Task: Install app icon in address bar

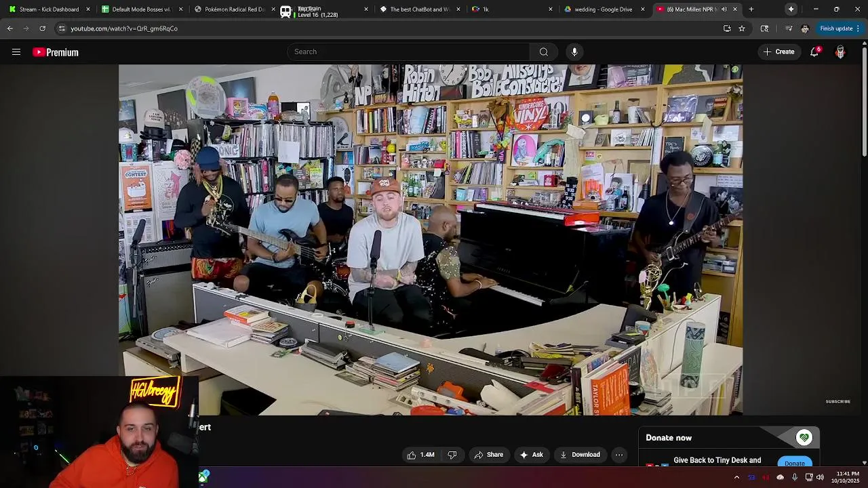Action: click(x=727, y=28)
